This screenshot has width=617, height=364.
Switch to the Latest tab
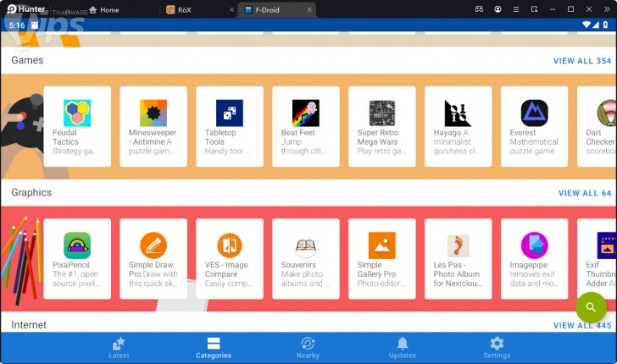[119, 348]
